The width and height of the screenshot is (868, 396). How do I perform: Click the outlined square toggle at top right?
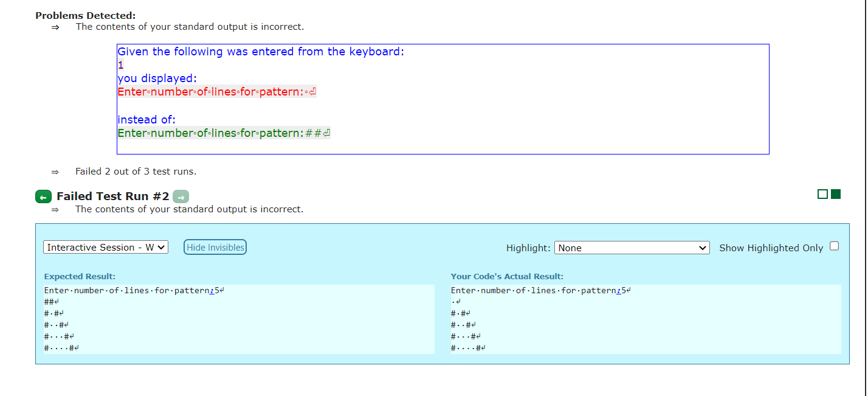[x=823, y=193]
